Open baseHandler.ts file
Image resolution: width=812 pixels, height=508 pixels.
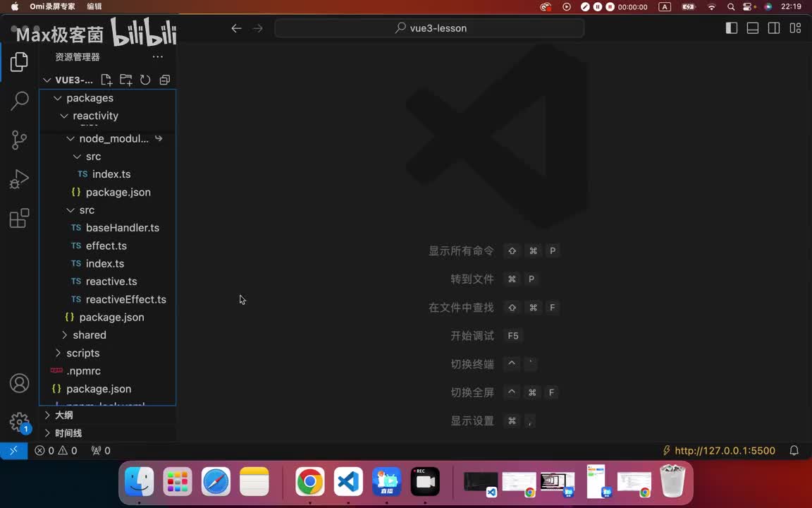click(108, 228)
